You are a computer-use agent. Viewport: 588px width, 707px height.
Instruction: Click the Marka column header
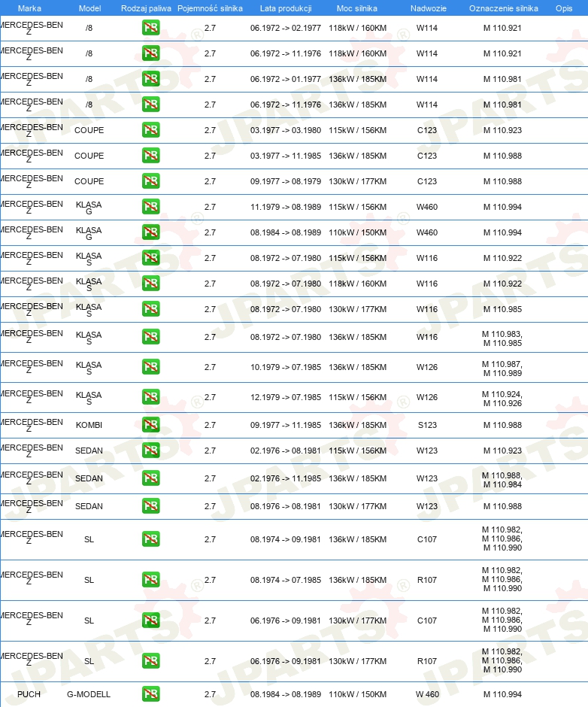tap(30, 8)
